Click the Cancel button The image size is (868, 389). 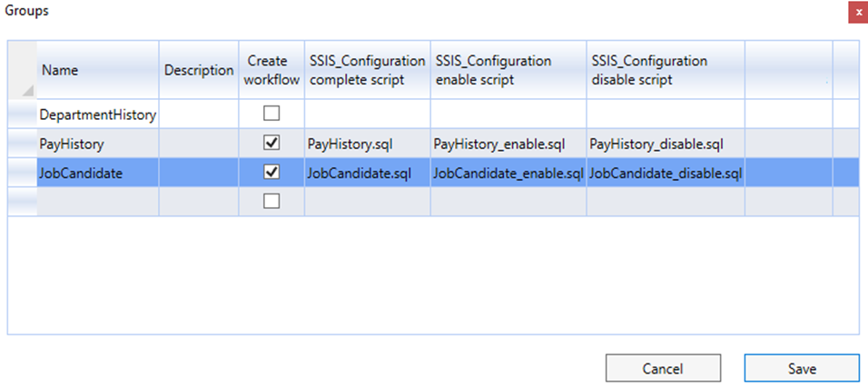pos(663,368)
